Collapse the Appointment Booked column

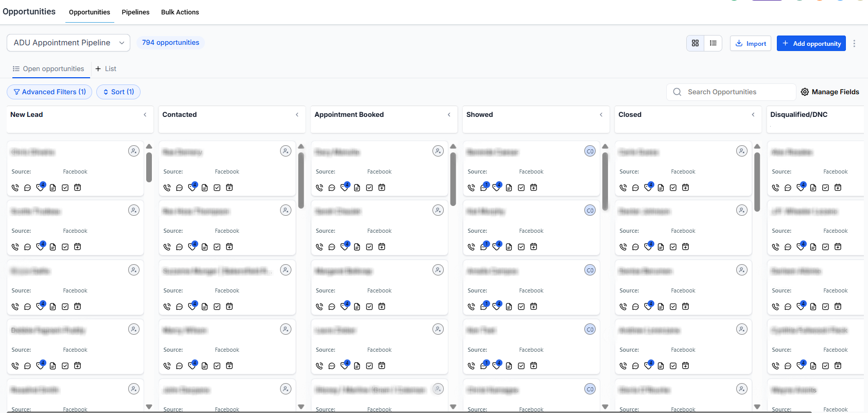[449, 115]
